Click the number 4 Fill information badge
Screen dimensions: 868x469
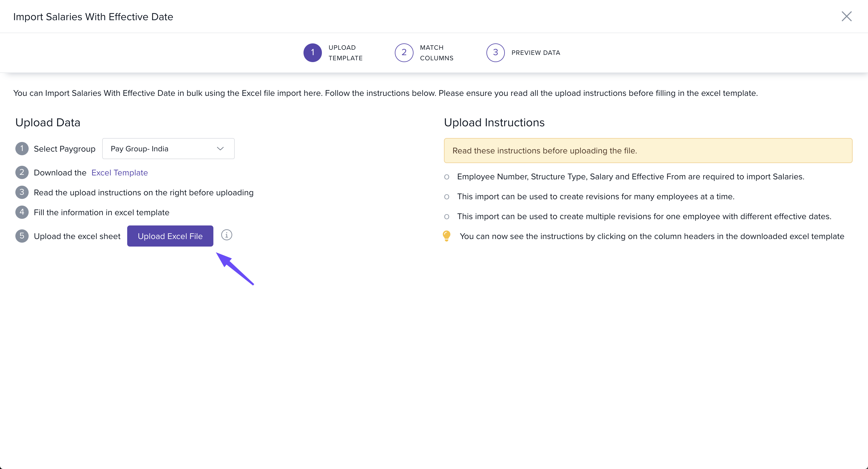22,212
